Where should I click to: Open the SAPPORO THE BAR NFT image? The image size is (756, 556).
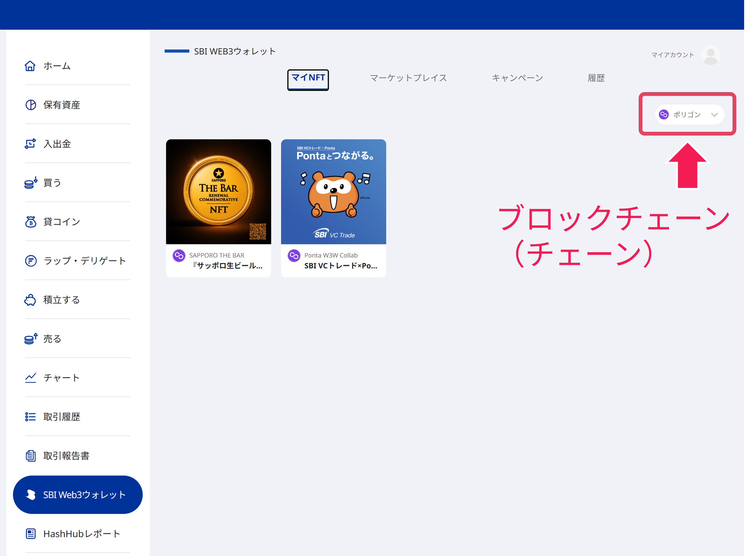click(x=219, y=192)
